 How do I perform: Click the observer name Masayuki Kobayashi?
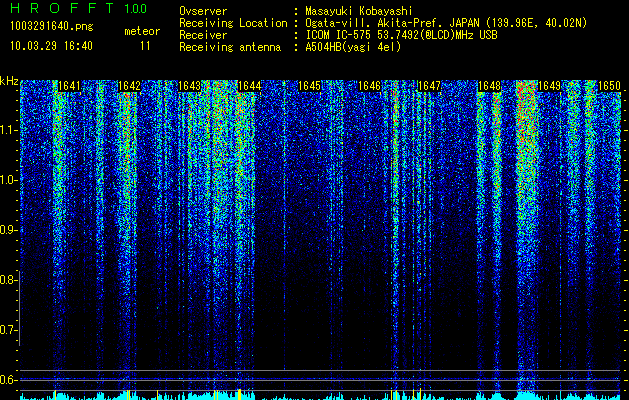pyautogui.click(x=359, y=11)
